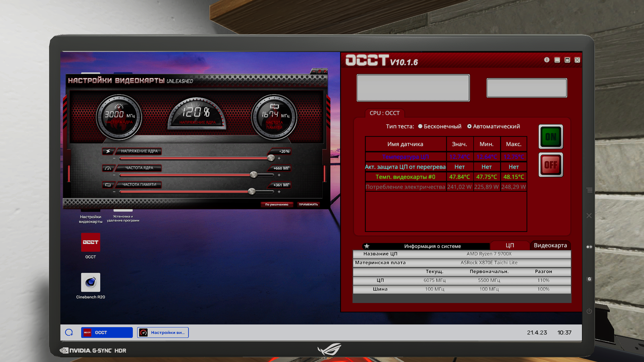
Task: Increase core clock with plus button
Action: pyautogui.click(x=279, y=175)
